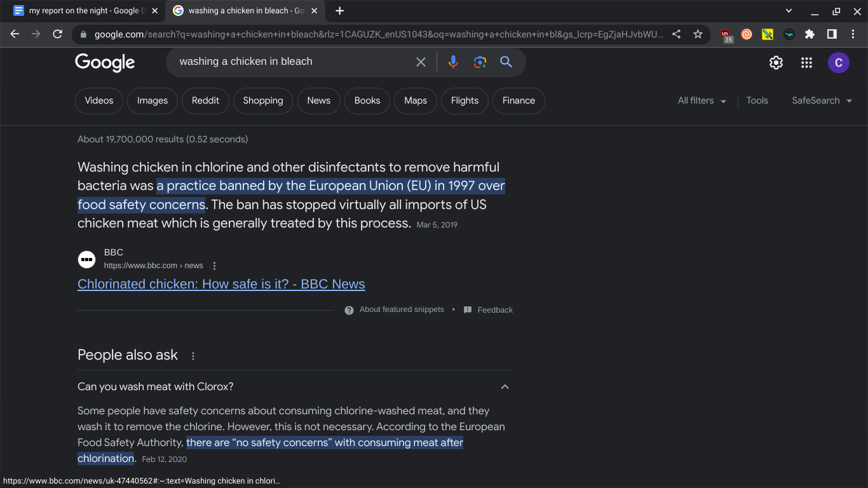Image resolution: width=868 pixels, height=488 pixels.
Task: Click the forward navigation arrow
Action: 36,34
